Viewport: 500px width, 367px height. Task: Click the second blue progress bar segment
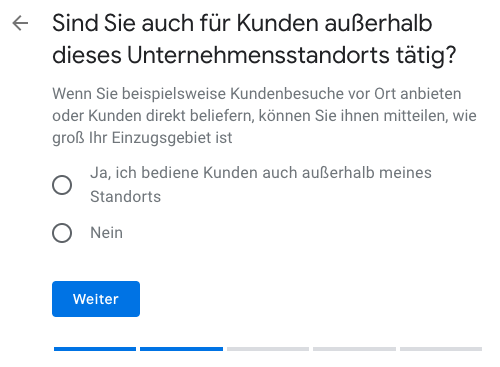181,349
